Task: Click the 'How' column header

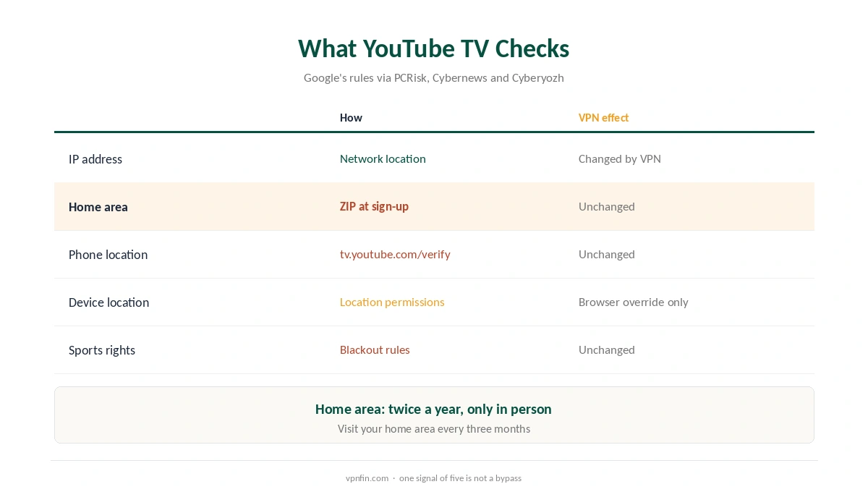Action: pos(351,118)
